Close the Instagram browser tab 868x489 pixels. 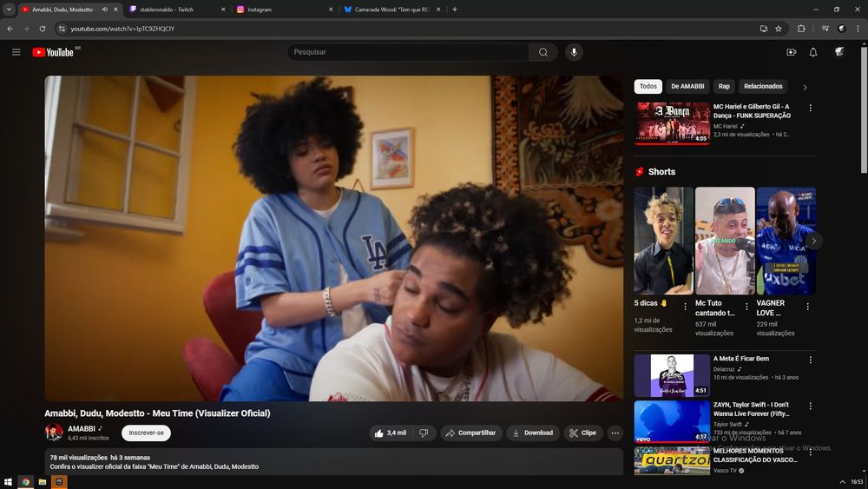point(331,10)
